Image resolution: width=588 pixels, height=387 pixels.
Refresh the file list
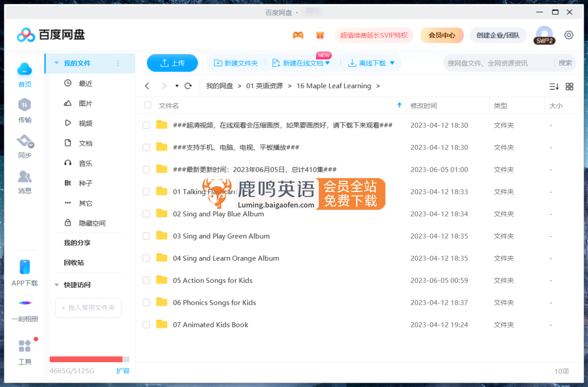click(x=188, y=86)
